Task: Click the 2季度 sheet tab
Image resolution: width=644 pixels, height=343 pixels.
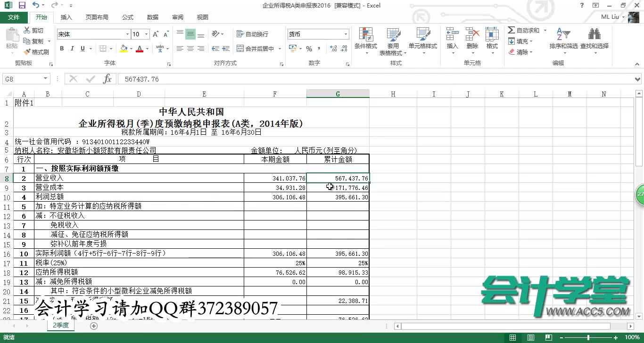Action: coord(60,325)
